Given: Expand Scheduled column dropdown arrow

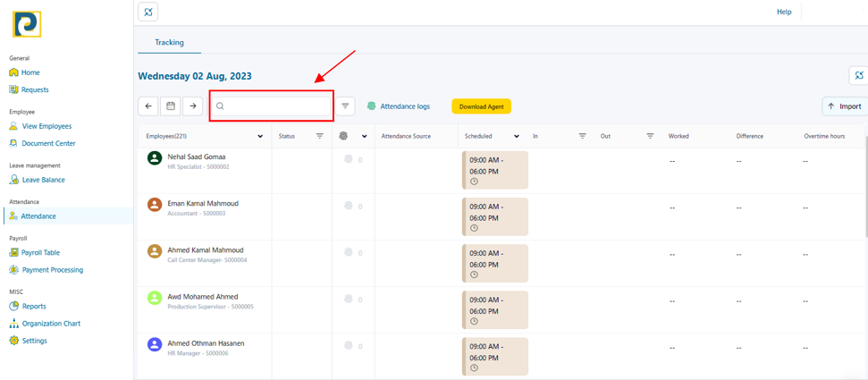Looking at the screenshot, I should 517,136.
